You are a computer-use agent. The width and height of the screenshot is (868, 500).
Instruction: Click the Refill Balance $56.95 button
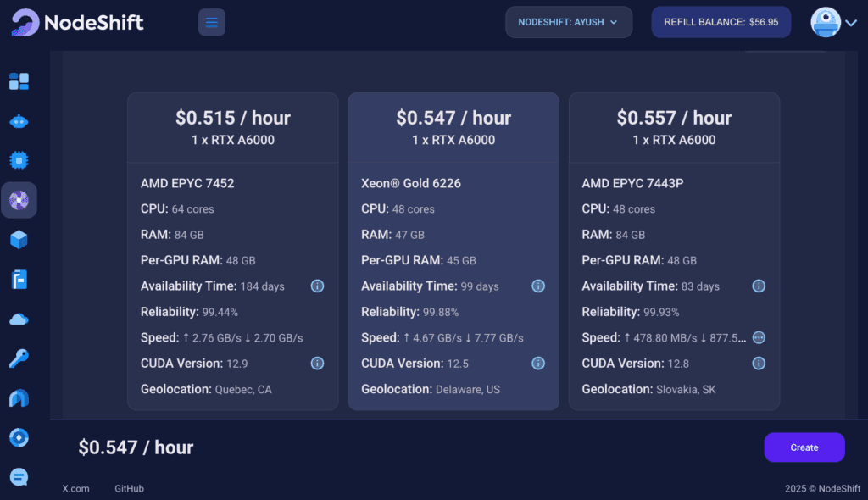click(x=721, y=22)
